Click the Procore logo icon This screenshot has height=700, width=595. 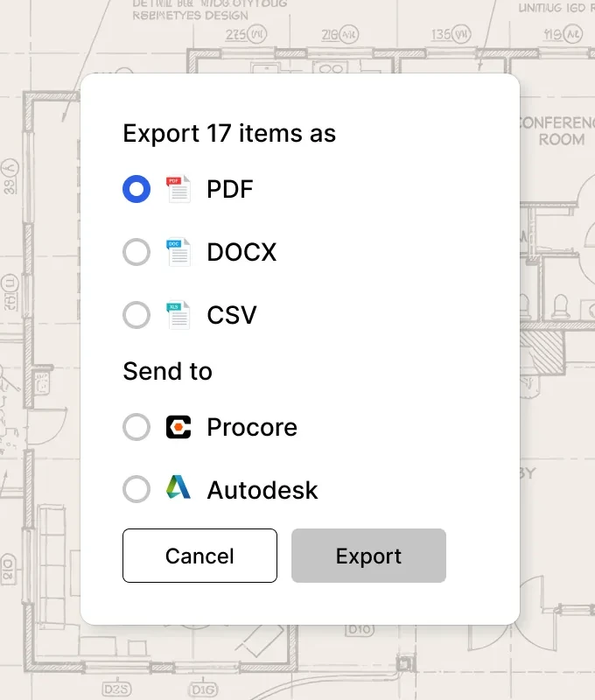(178, 427)
